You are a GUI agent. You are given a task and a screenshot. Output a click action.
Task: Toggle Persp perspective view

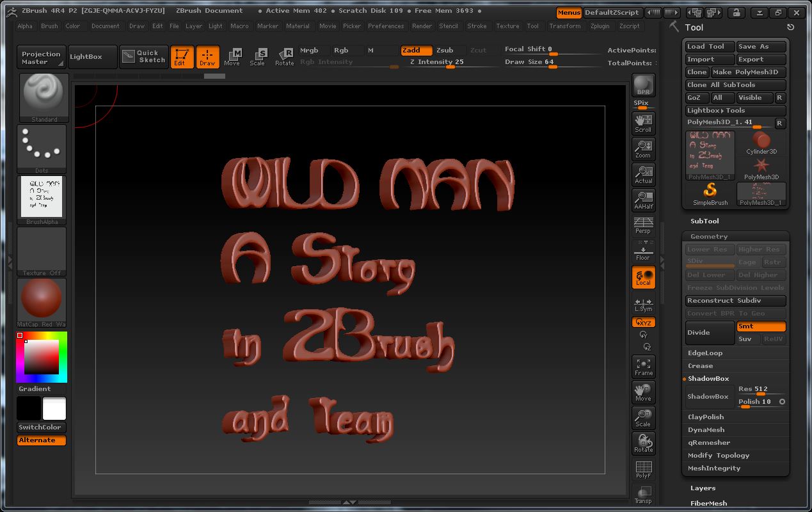pos(643,225)
